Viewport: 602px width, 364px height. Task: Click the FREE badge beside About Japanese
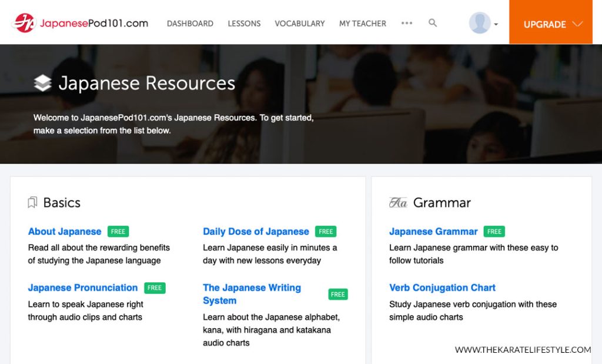click(118, 232)
